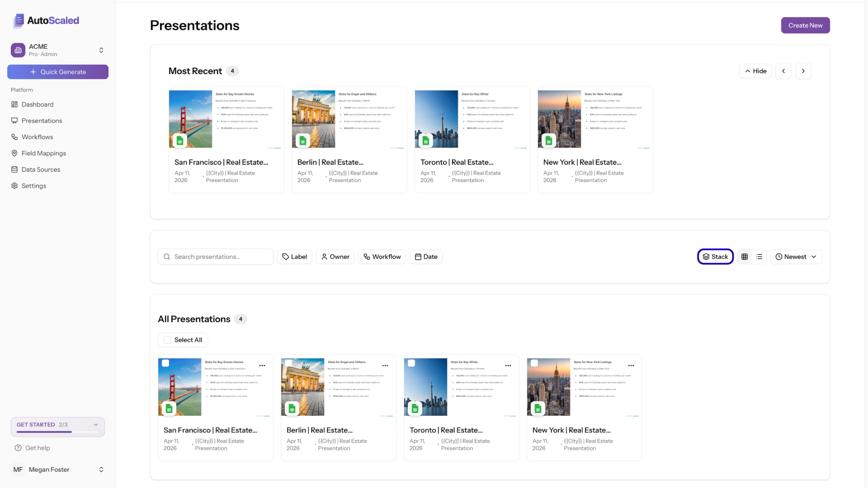Image resolution: width=868 pixels, height=488 pixels.
Task: Select Workflows in the sidebar
Action: point(38,137)
